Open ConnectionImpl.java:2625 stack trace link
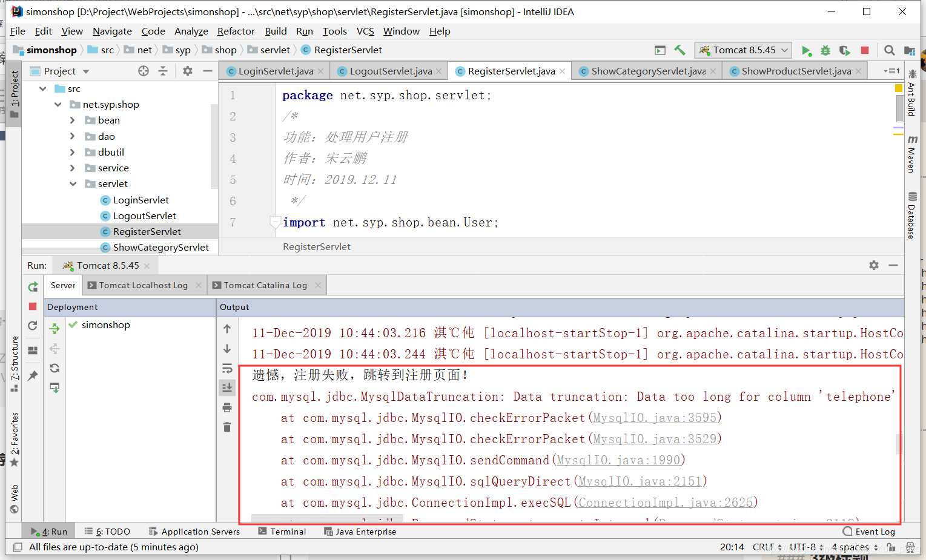Viewport: 926px width, 560px height. (666, 502)
